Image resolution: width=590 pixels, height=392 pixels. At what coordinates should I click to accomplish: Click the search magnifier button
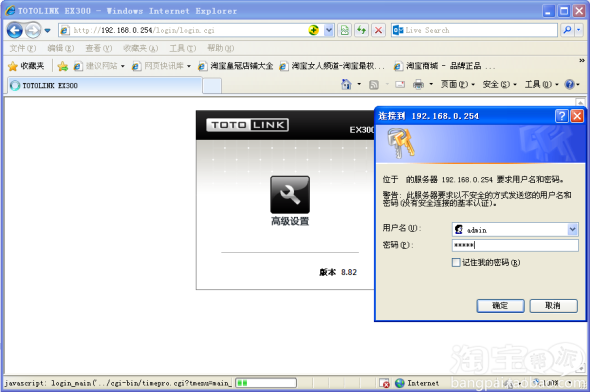pyautogui.click(x=567, y=30)
